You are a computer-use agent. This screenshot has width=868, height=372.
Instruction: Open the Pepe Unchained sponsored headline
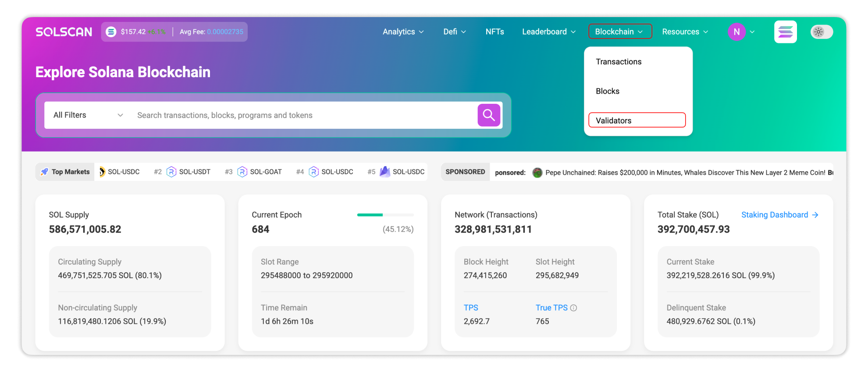click(686, 173)
